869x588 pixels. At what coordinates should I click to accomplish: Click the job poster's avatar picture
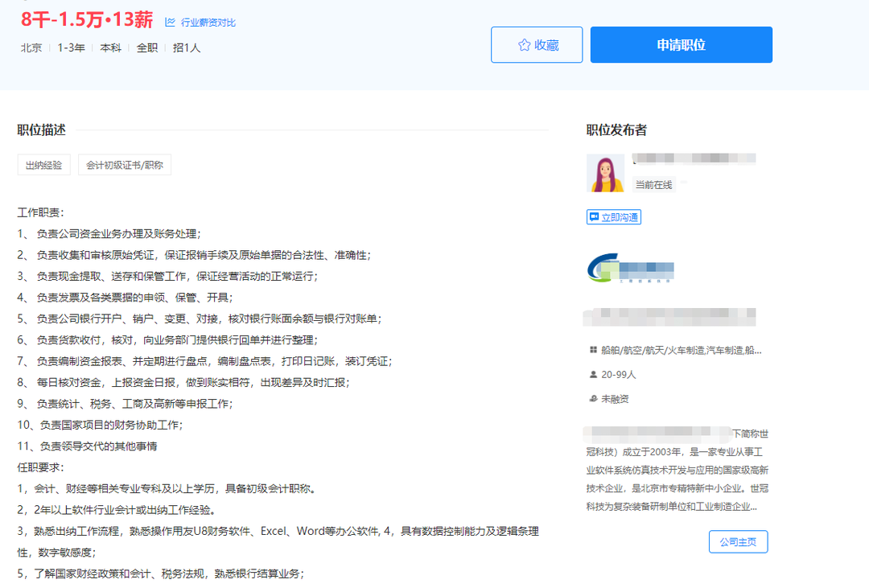point(605,173)
